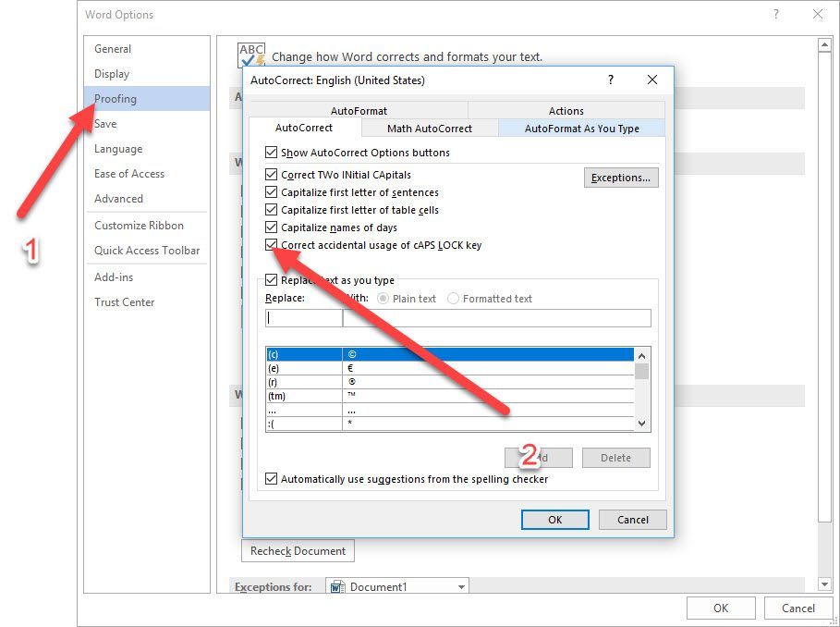Click the Word Options scroll up arrow

tap(824, 45)
